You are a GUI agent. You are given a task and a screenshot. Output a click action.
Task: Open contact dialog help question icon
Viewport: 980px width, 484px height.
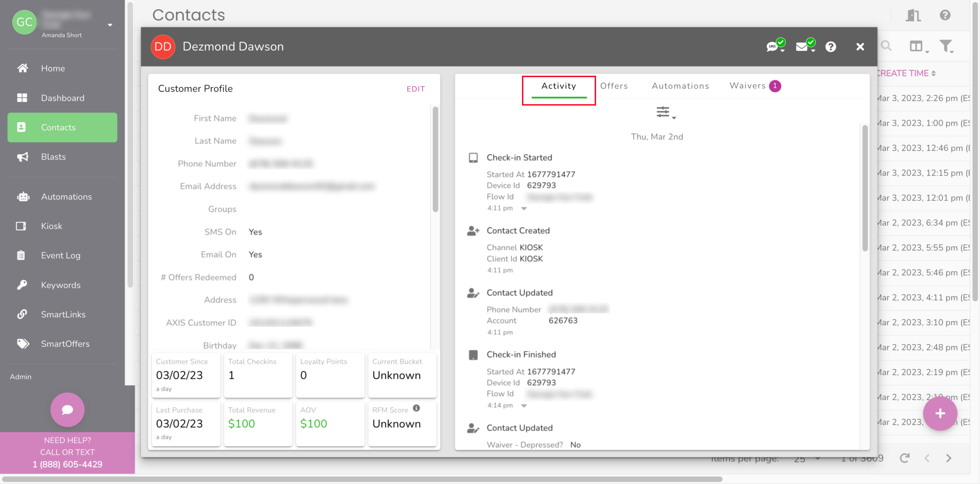[x=830, y=47]
